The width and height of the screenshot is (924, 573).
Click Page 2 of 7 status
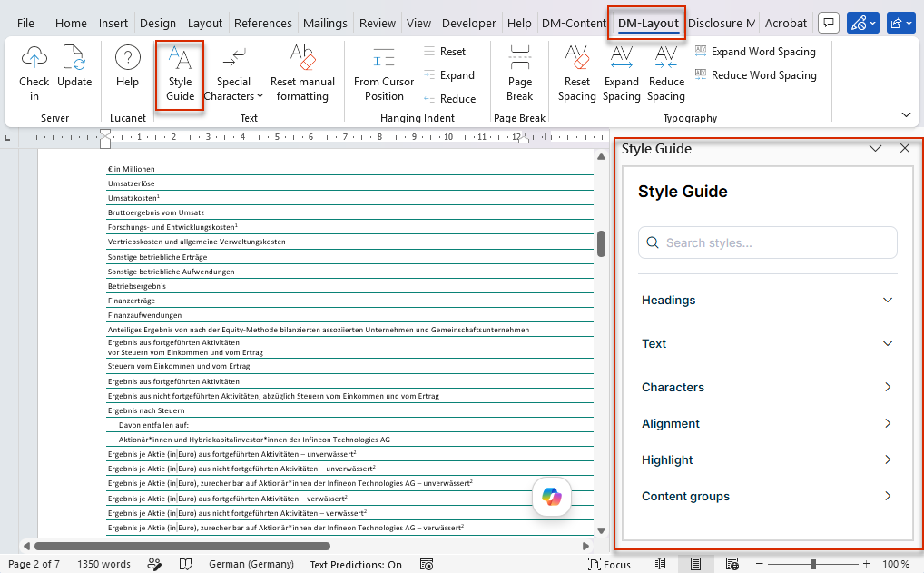[x=34, y=564]
